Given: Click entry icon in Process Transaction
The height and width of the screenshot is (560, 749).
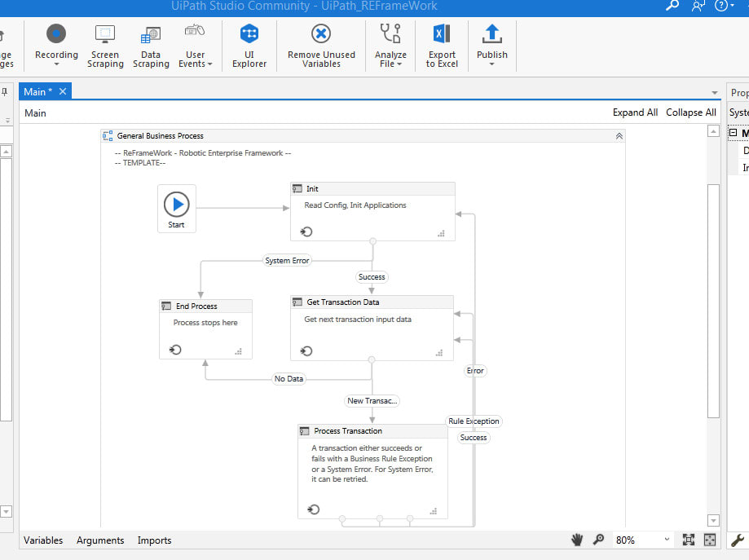Looking at the screenshot, I should point(313,509).
